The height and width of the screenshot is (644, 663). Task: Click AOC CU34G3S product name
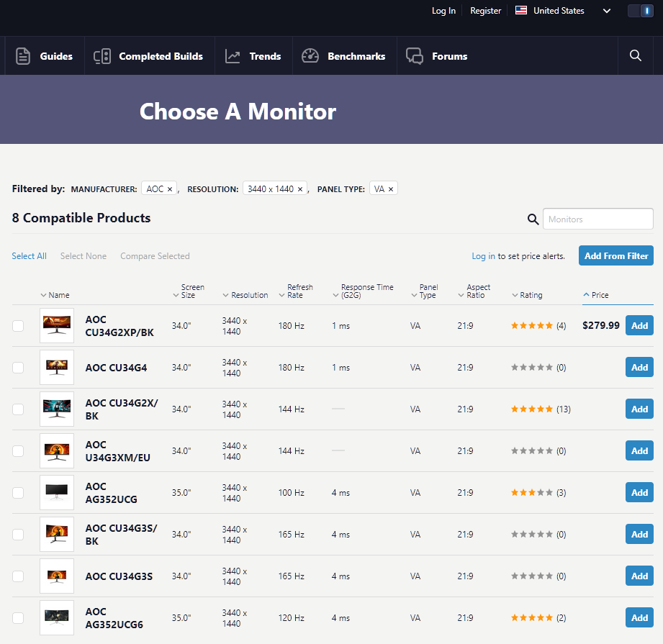(119, 576)
